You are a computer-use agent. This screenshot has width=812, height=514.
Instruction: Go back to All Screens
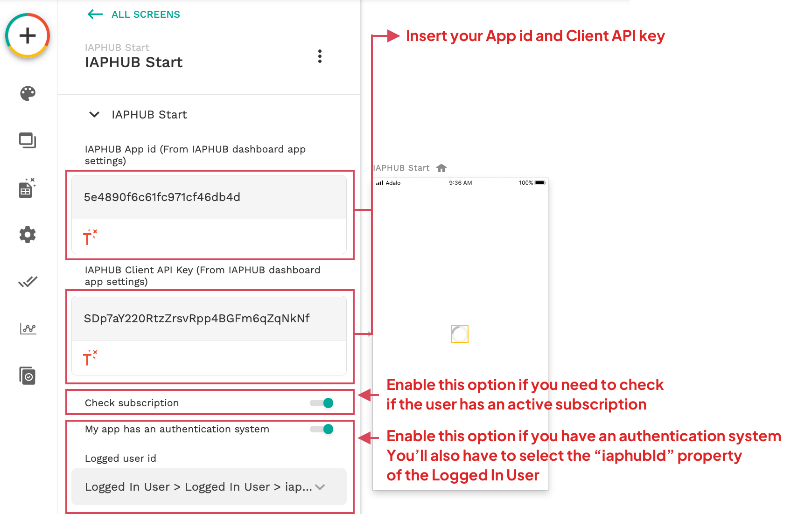click(x=134, y=14)
